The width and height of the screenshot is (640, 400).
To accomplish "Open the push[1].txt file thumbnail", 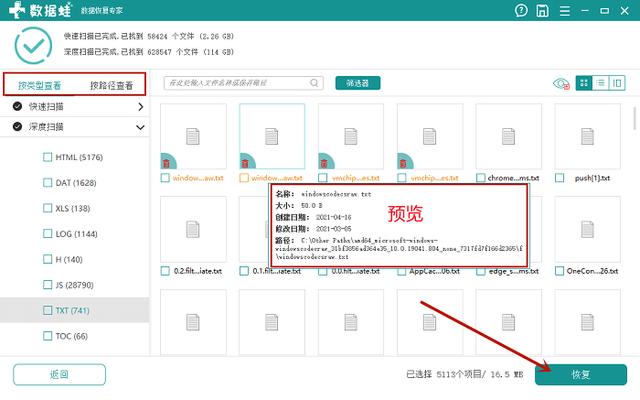I will [x=587, y=136].
